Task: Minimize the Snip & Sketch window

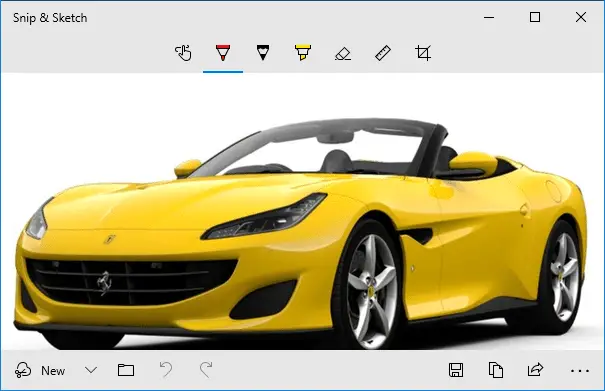Action: (489, 17)
